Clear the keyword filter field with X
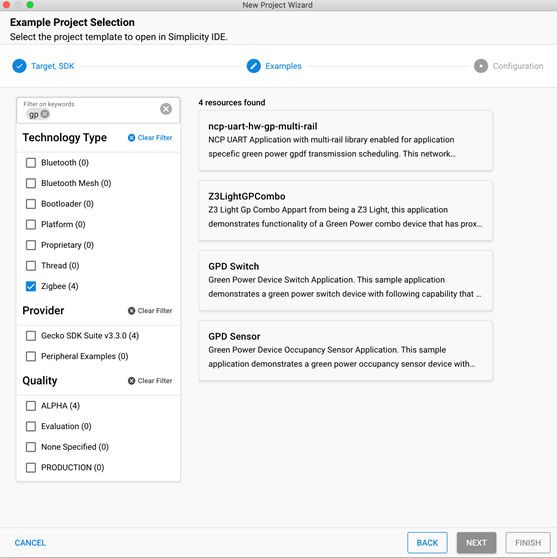557x558 pixels. click(x=166, y=109)
